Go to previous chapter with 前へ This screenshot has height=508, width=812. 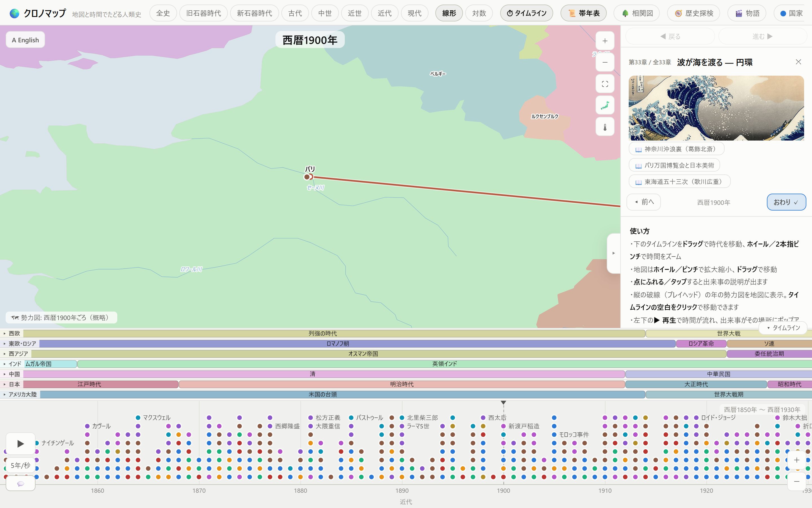(644, 202)
